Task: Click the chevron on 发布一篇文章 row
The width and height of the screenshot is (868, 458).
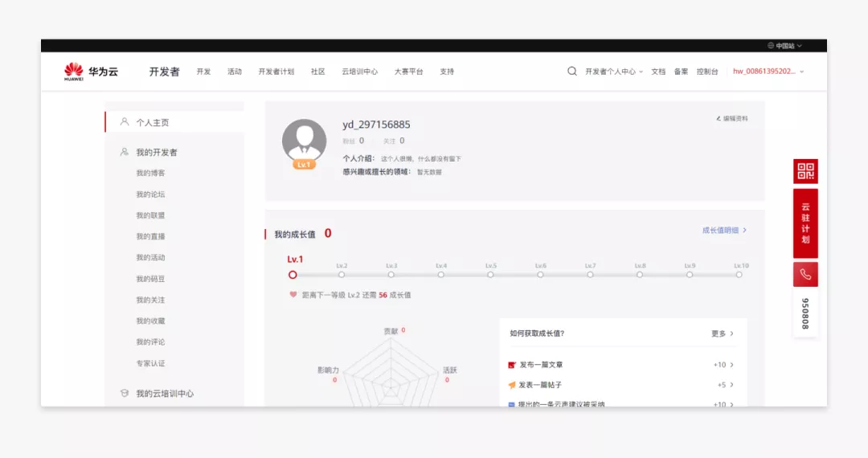Action: click(732, 365)
